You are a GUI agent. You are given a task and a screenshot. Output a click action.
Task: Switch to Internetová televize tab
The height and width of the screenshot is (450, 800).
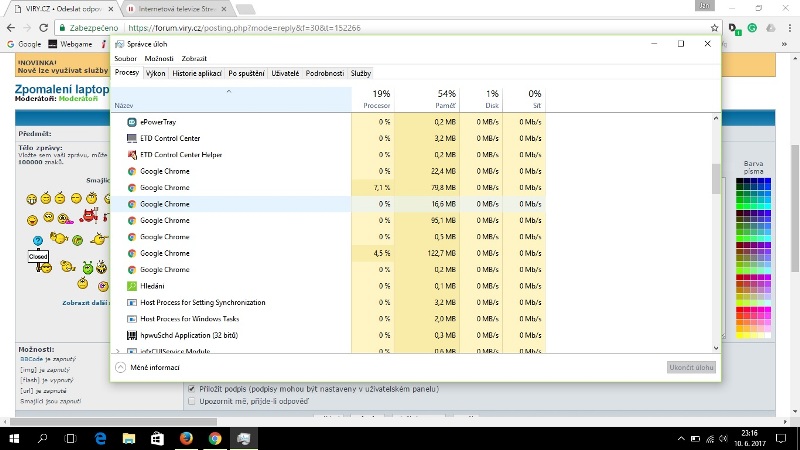pos(176,9)
